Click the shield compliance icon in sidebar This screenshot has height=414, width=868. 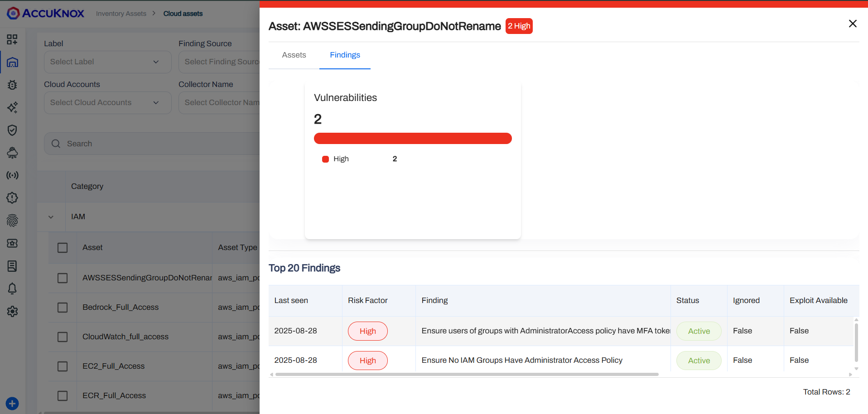[x=12, y=130]
